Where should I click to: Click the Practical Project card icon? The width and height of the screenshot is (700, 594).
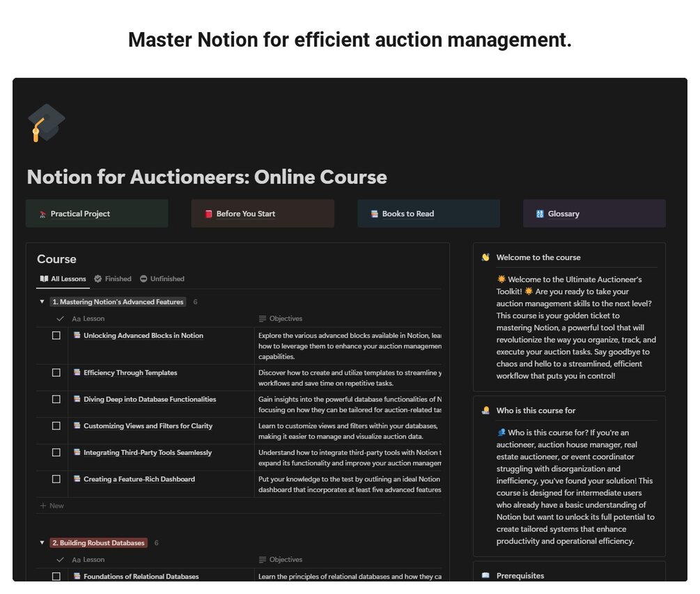42,214
